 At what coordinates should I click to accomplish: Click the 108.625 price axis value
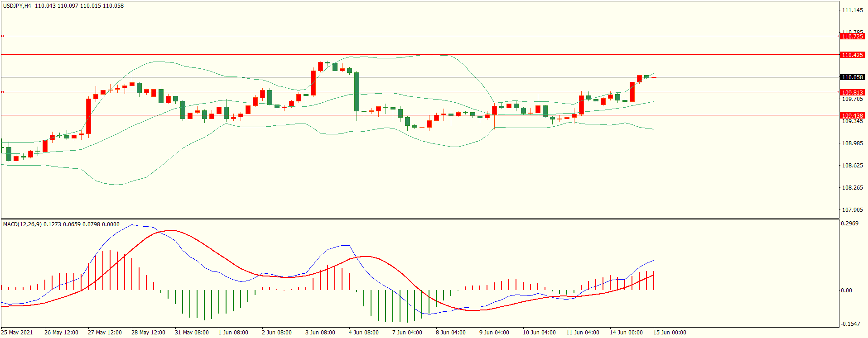click(x=852, y=166)
